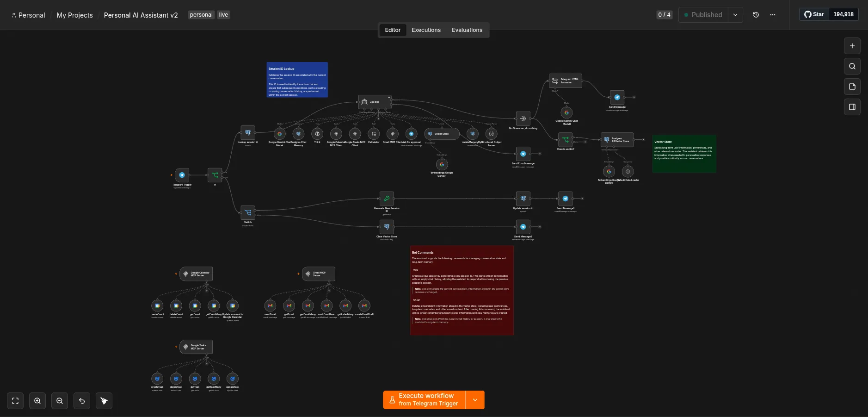Select the Google Tasks MCP Server node
868x417 pixels.
(x=196, y=347)
